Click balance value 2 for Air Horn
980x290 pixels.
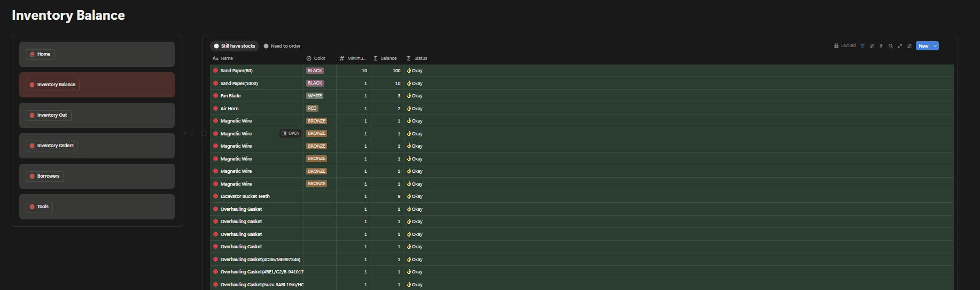click(399, 109)
